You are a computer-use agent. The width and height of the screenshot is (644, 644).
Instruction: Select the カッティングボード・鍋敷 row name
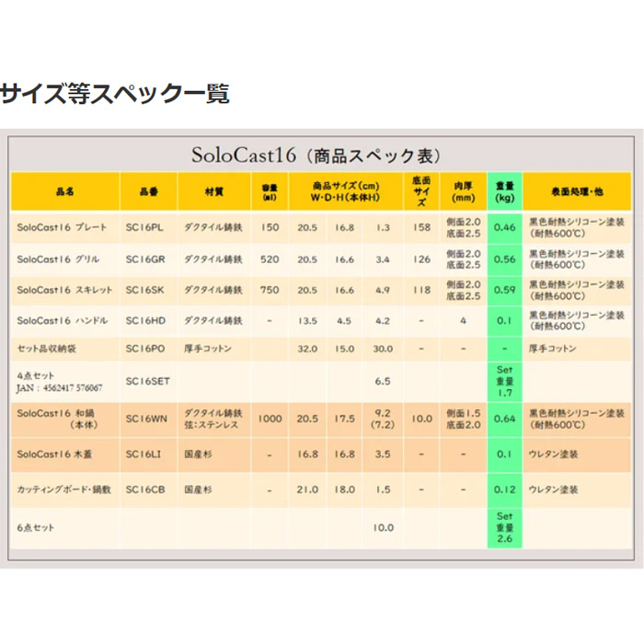pyautogui.click(x=64, y=489)
